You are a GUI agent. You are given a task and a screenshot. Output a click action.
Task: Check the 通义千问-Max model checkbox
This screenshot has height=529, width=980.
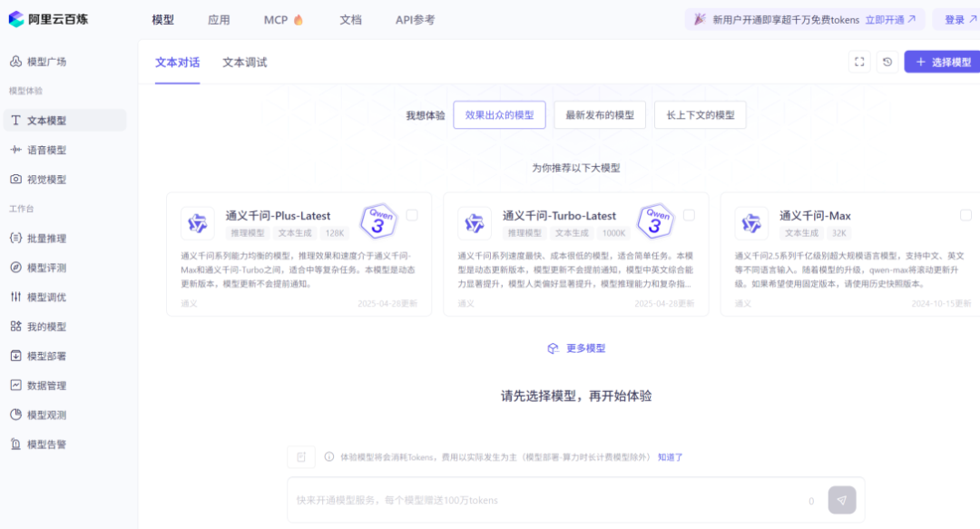tap(965, 215)
